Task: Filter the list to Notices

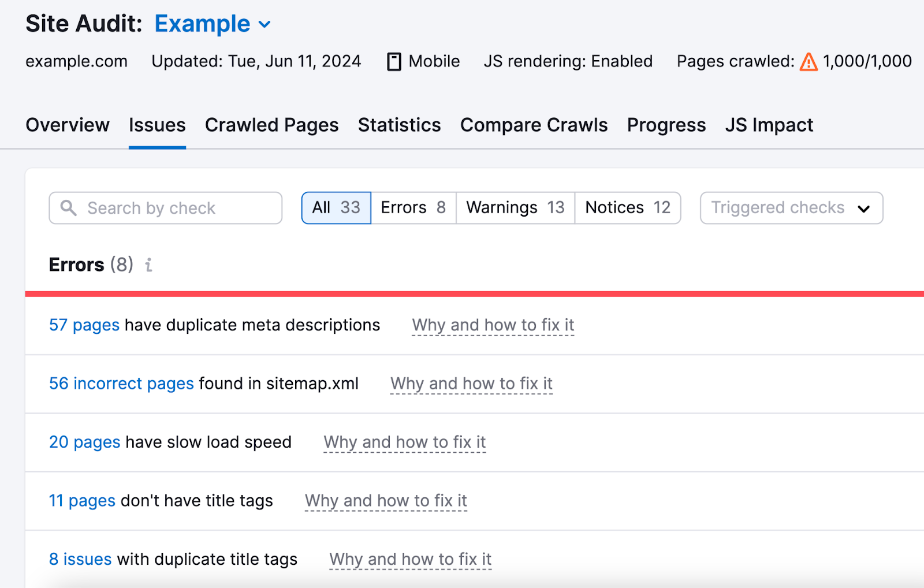Action: tap(627, 207)
